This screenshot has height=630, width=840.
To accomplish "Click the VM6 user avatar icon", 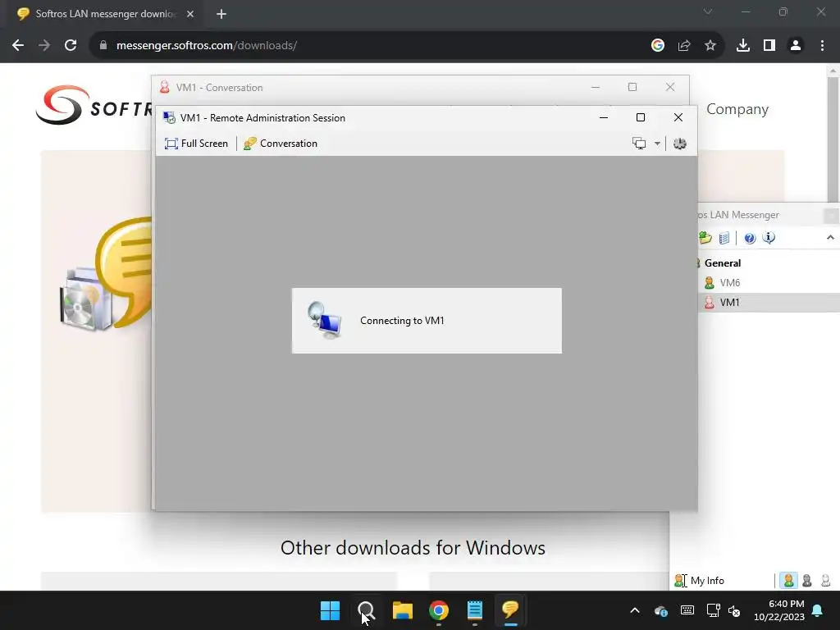I will click(x=710, y=283).
